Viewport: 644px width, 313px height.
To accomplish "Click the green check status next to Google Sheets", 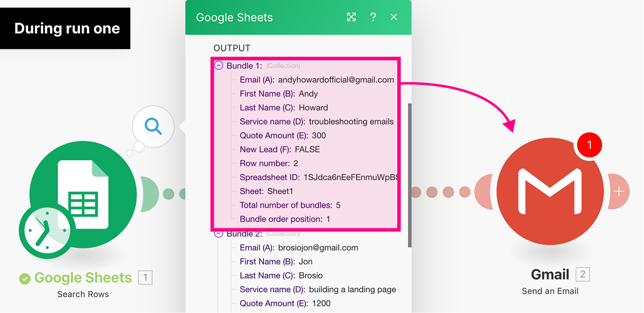I will click(x=25, y=279).
